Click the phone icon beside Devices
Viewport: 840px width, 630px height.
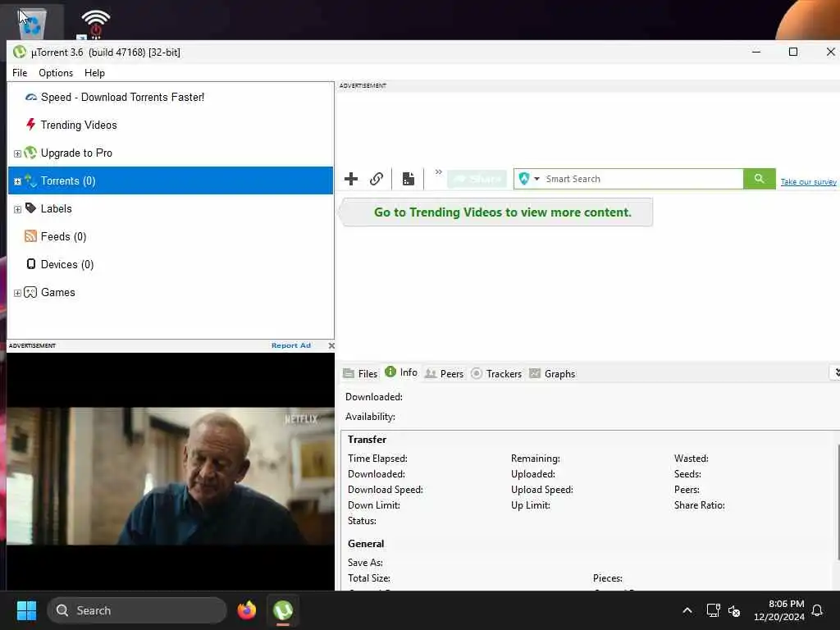(31, 263)
